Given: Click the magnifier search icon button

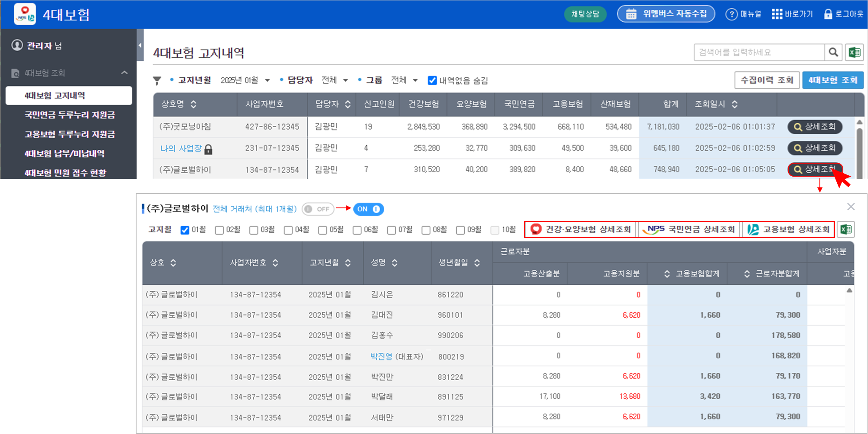Looking at the screenshot, I should point(833,53).
